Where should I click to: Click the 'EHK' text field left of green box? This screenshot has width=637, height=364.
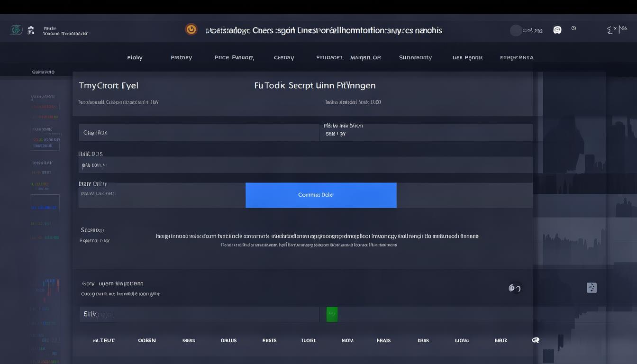coord(199,314)
